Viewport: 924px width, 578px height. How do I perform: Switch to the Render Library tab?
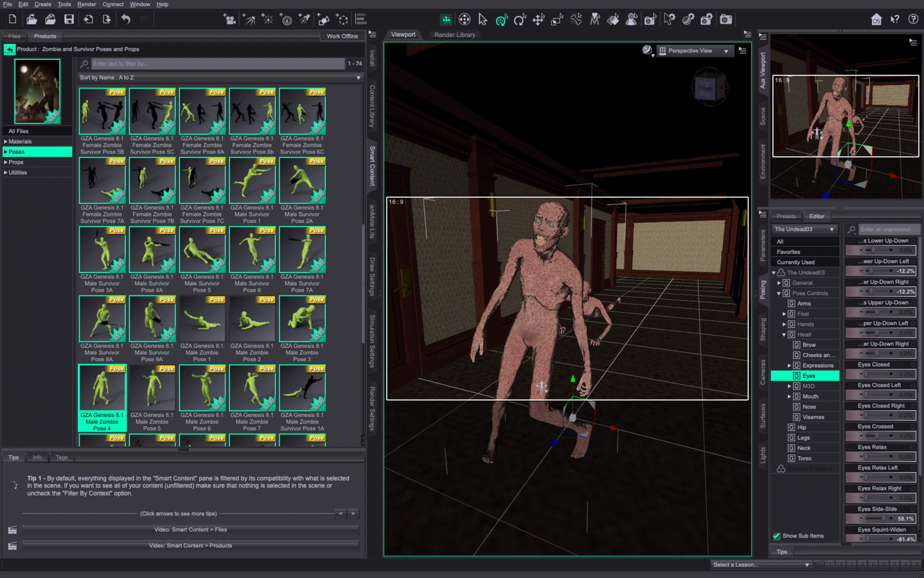[x=454, y=35]
